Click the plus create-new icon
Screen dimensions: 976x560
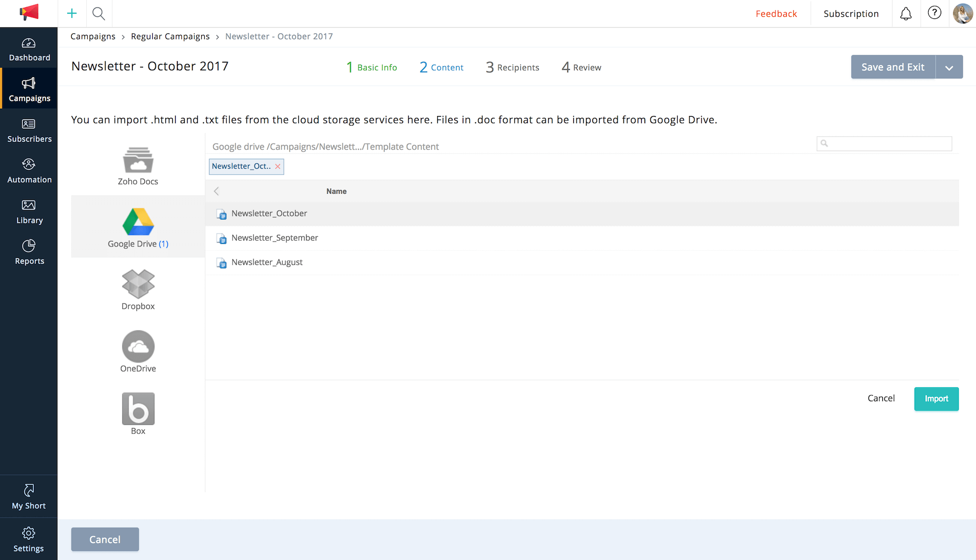72,13
